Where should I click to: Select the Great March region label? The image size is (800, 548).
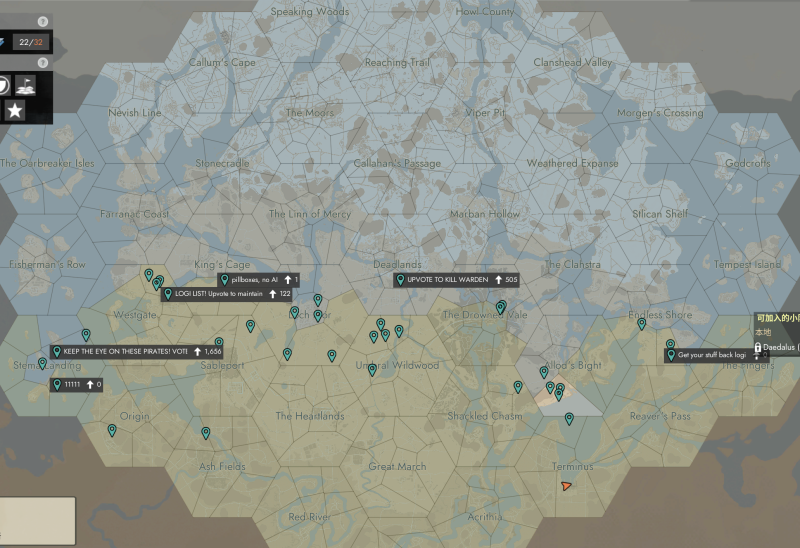point(397,466)
